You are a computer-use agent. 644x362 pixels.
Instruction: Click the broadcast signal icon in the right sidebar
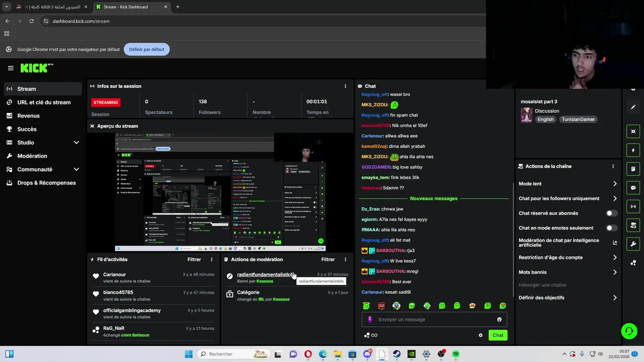[x=633, y=206]
